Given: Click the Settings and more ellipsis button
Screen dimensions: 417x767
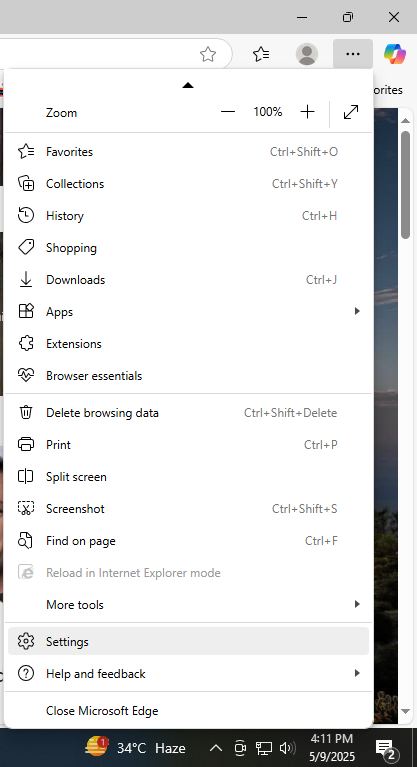Looking at the screenshot, I should [x=353, y=54].
